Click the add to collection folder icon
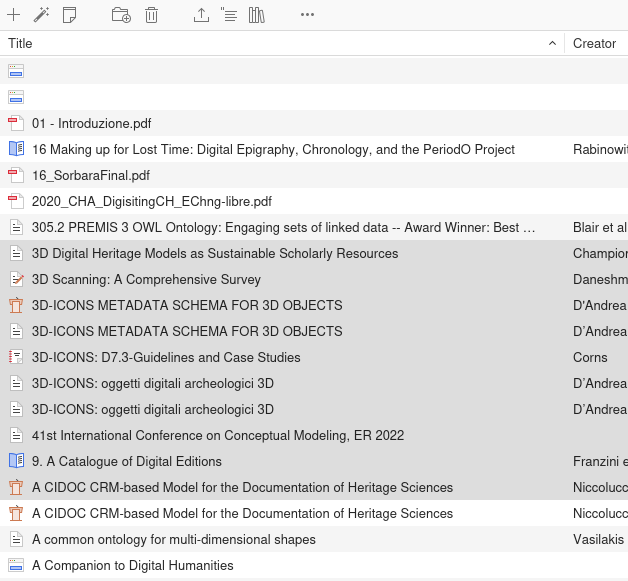Image resolution: width=628 pixels, height=581 pixels. [121, 15]
